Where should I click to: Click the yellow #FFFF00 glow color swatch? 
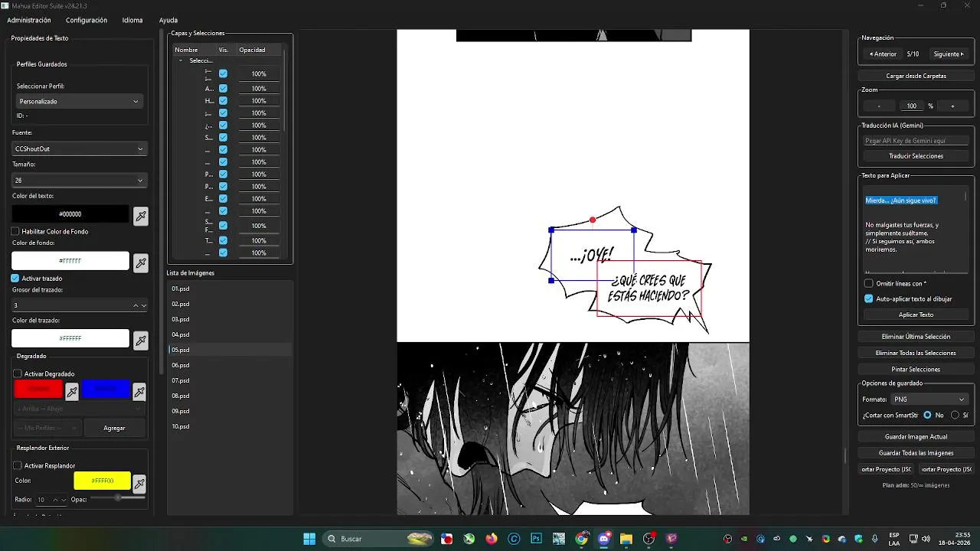pyautogui.click(x=103, y=481)
